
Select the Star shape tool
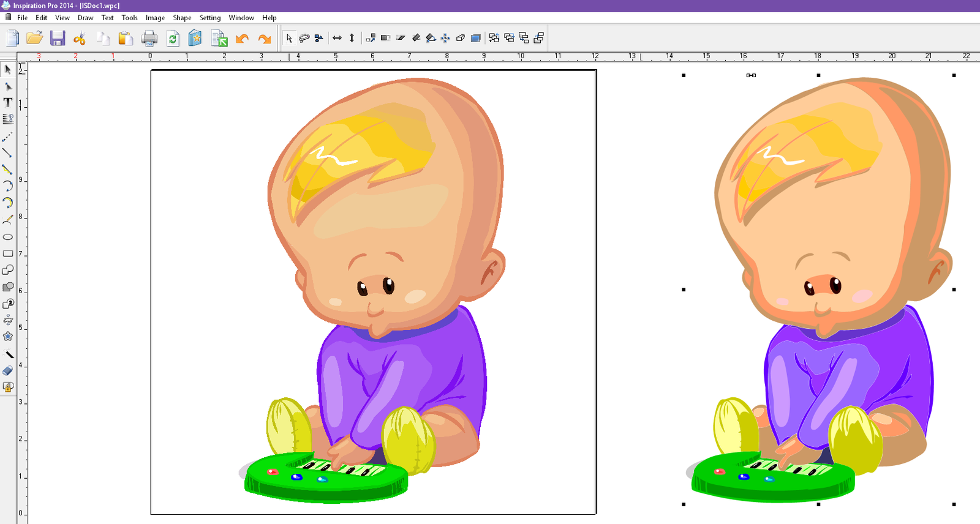click(8, 337)
